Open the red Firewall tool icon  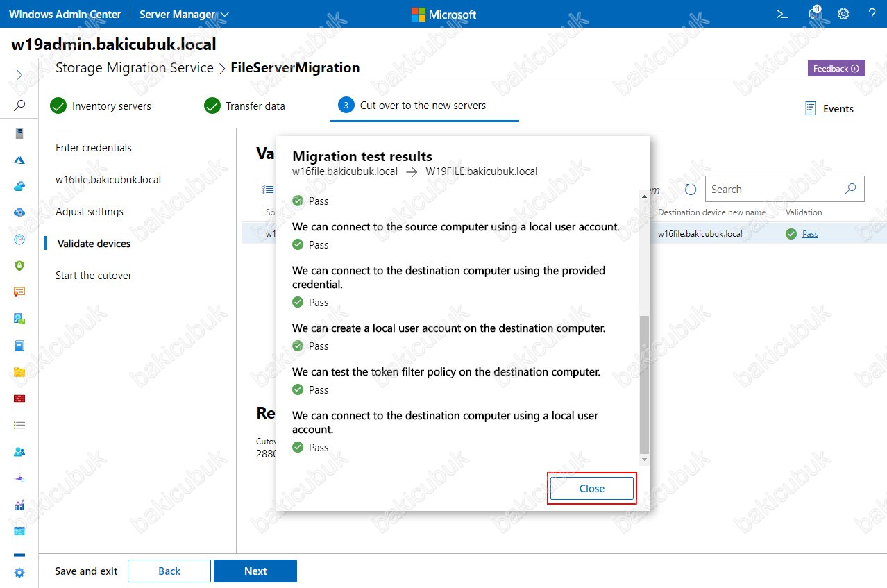pos(19,398)
